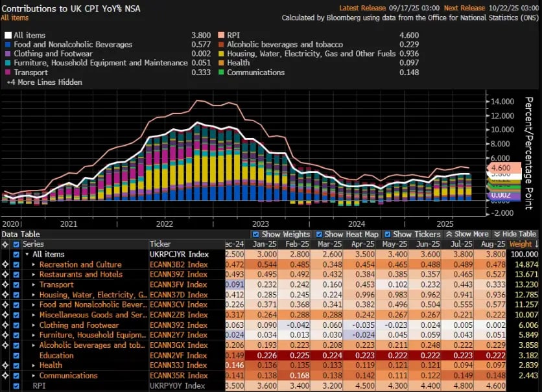542x392 pixels.
Task: Click the crosshair icon beside Transport row
Action: (5, 285)
